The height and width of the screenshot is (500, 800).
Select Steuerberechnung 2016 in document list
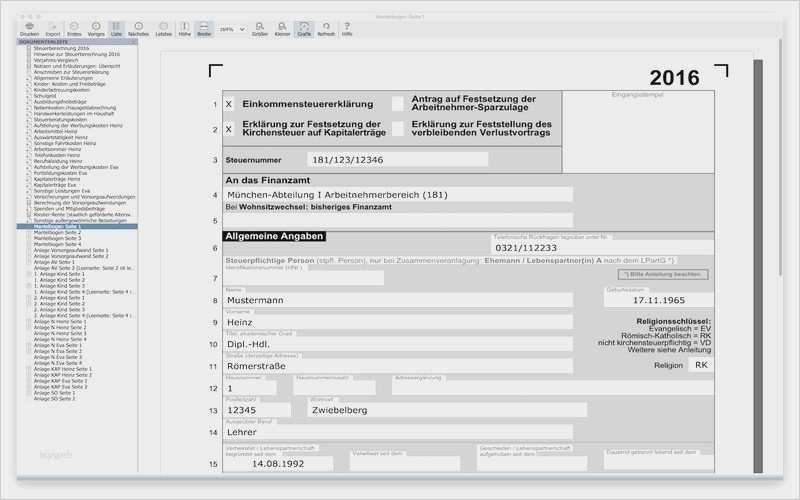(61, 48)
